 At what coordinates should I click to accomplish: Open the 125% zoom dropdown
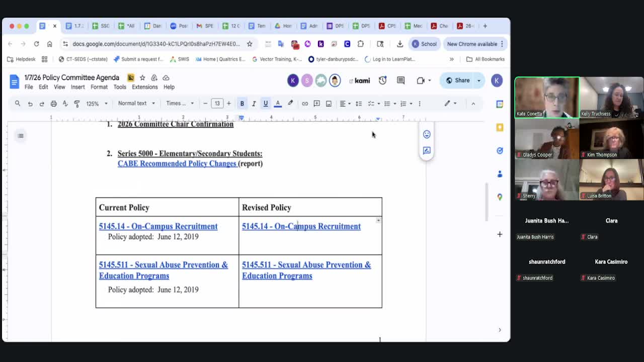97,104
